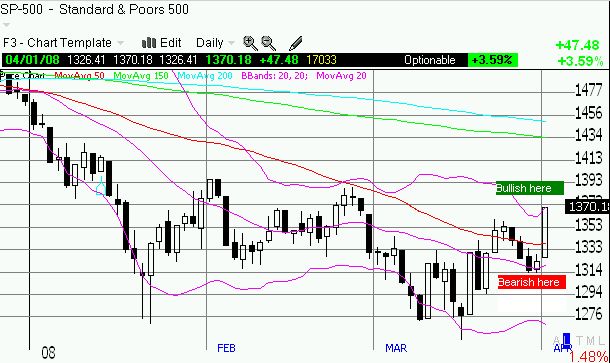Click the bar chart icon beside Edit
This screenshot has width=610, height=363.
pos(149,42)
